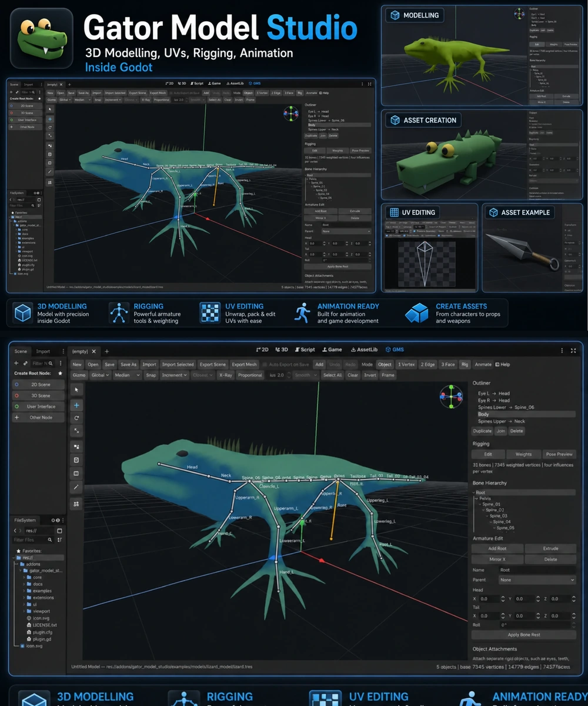Open the 3D workspace in enlarged editor
The height and width of the screenshot is (706, 588).
282,349
